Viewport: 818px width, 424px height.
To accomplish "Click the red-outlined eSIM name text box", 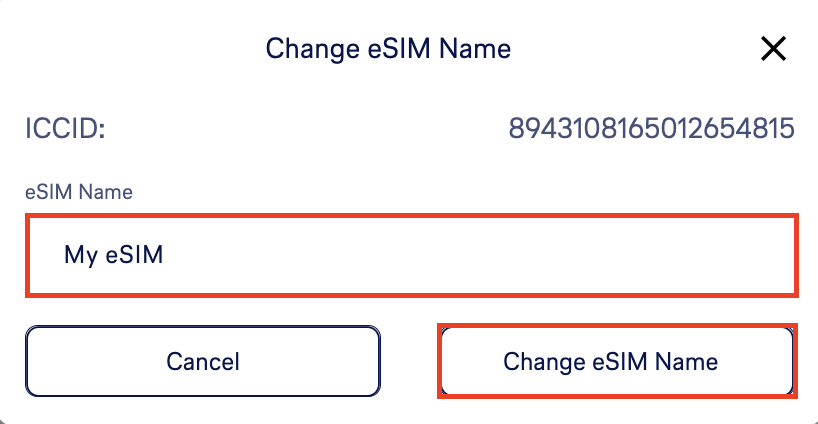I will coord(411,255).
